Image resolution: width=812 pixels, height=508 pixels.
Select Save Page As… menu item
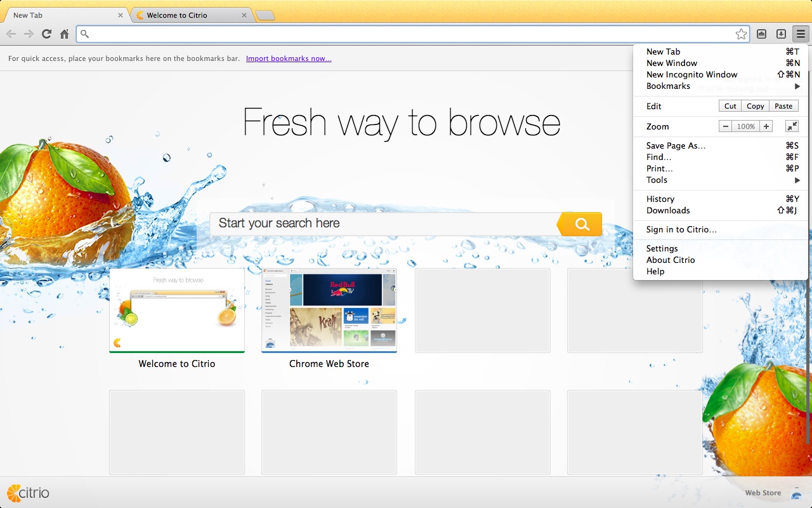721,145
